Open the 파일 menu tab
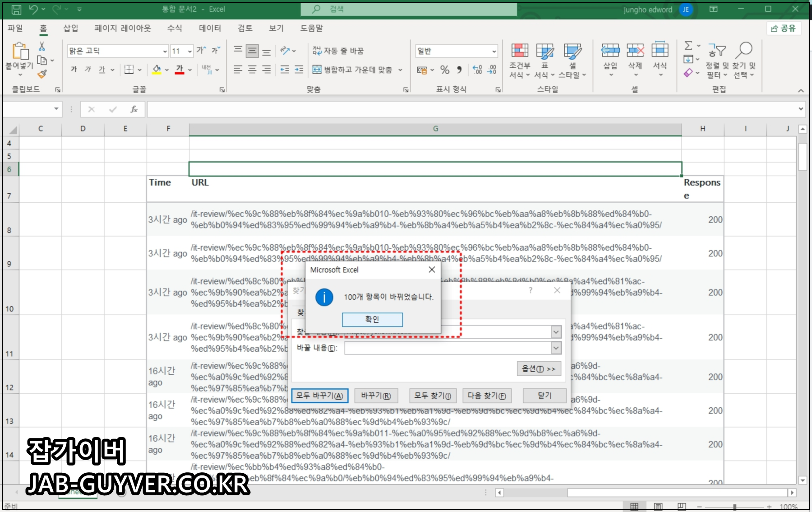 (15, 28)
